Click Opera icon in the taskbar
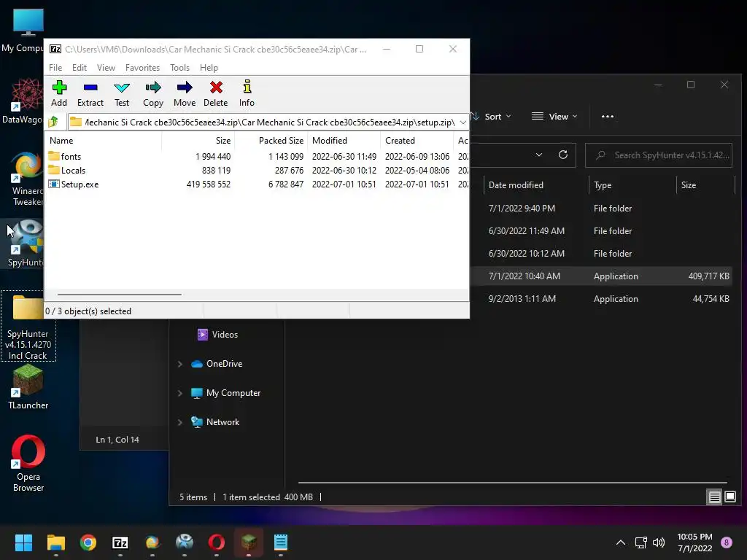Image resolution: width=747 pixels, height=560 pixels. [x=216, y=542]
